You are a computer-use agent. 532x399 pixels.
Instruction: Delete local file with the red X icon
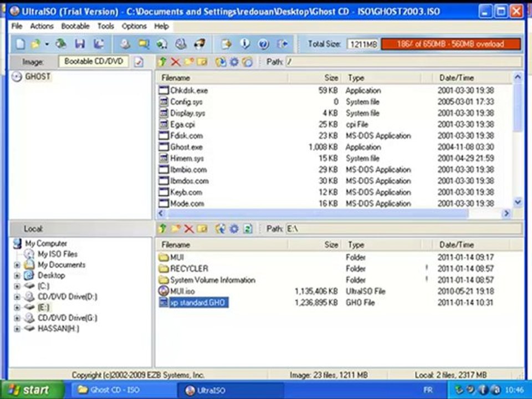click(x=188, y=229)
